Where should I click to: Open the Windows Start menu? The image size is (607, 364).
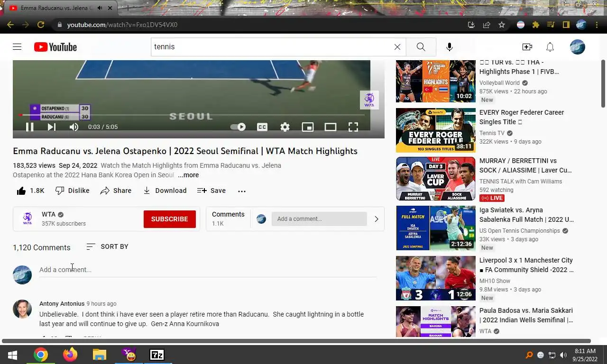coord(12,355)
